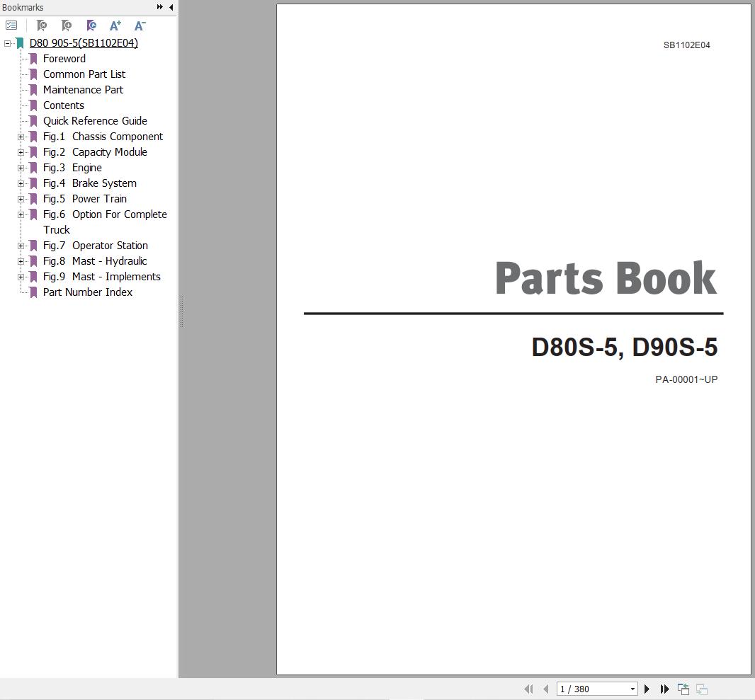Open the Part Number Index bookmark
Screen dimensions: 755x700
click(88, 292)
